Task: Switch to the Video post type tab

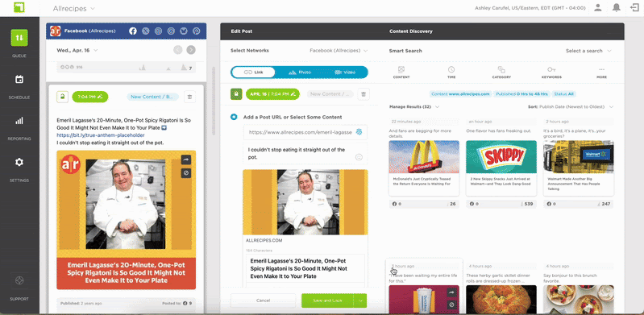Action: (x=345, y=73)
